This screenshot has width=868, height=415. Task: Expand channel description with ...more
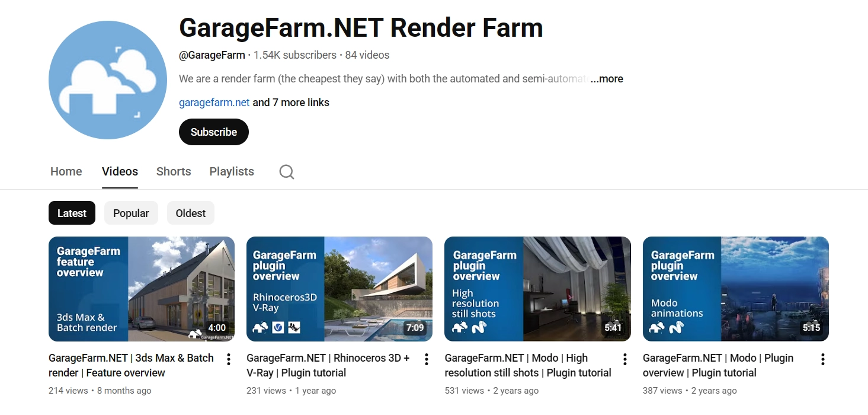[607, 79]
